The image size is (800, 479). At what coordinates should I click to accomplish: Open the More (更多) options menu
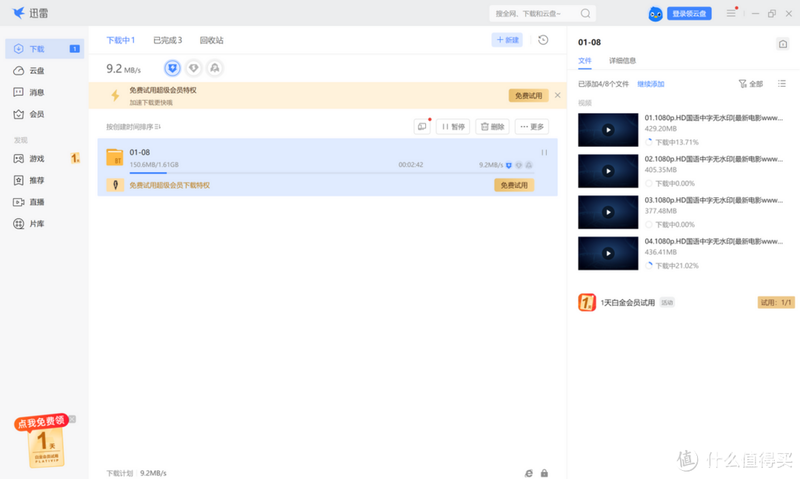(x=532, y=127)
